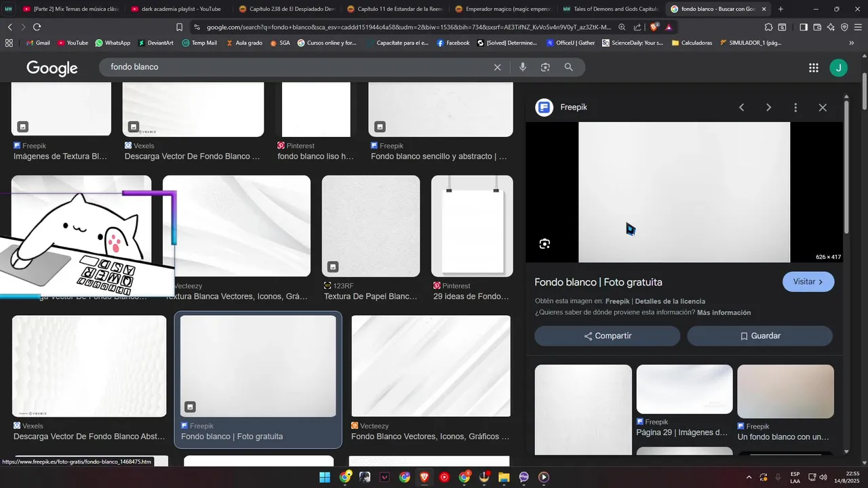
Task: Open YouTube Music in the taskbar
Action: click(x=444, y=477)
